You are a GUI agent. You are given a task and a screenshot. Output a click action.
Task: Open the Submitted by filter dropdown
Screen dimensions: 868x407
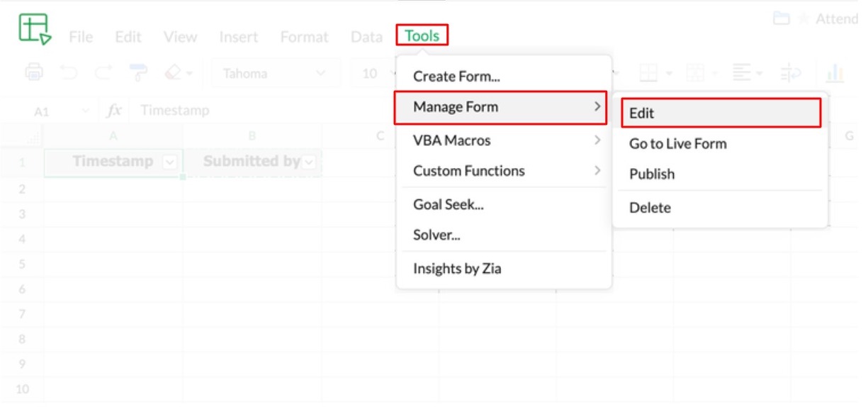[310, 162]
